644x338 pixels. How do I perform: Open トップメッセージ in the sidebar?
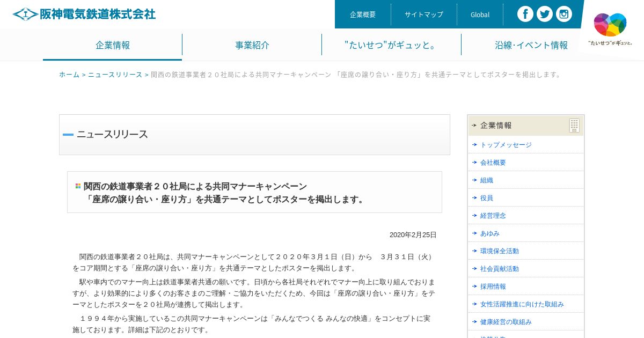[x=506, y=145]
